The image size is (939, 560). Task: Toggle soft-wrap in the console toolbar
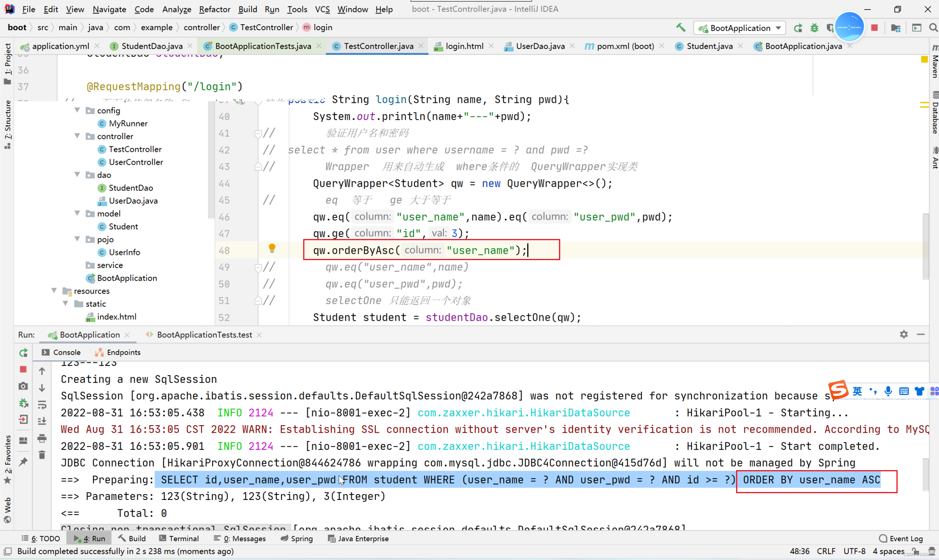pos(42,405)
